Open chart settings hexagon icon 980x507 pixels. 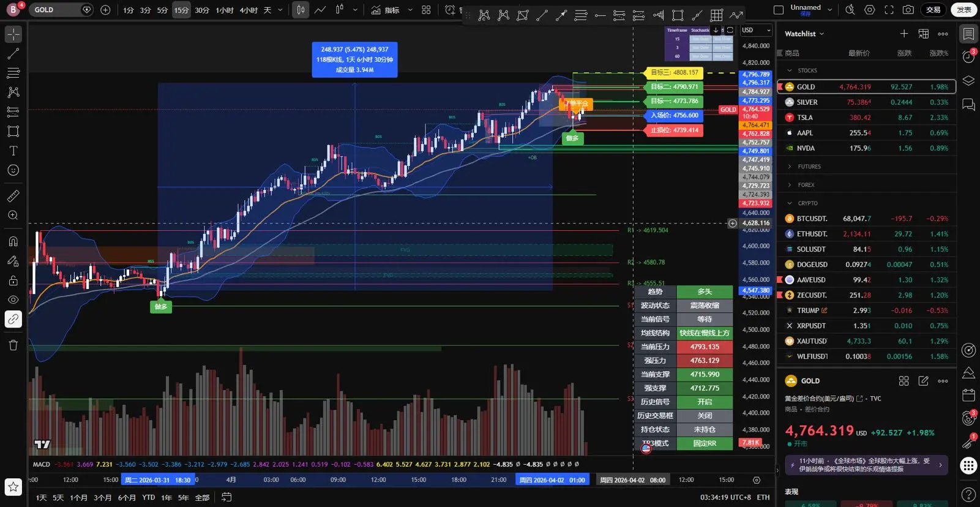pos(870,10)
